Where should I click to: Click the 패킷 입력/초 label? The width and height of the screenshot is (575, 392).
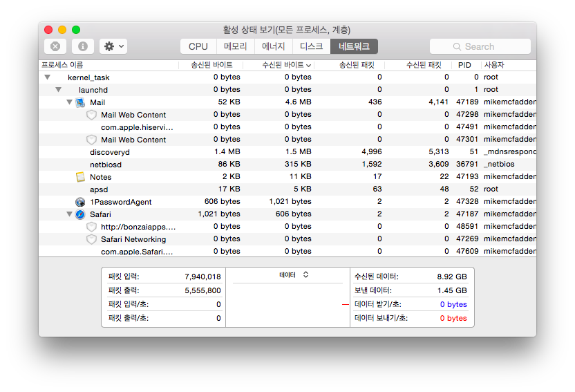[129, 304]
